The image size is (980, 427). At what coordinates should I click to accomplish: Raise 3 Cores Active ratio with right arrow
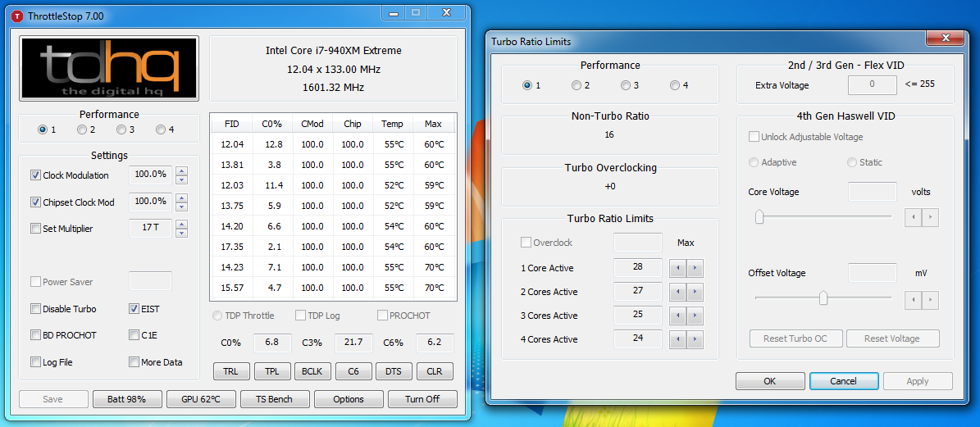[x=695, y=316]
